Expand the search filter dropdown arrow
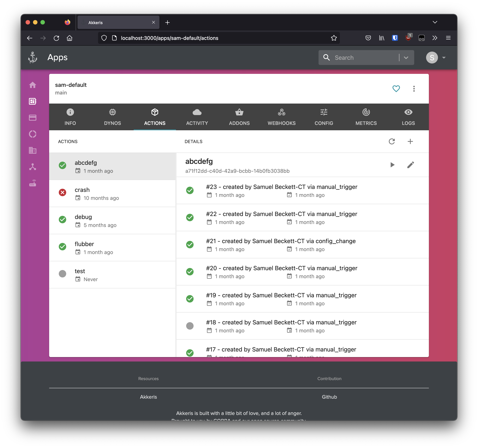Image resolution: width=478 pixels, height=448 pixels. pyautogui.click(x=406, y=58)
